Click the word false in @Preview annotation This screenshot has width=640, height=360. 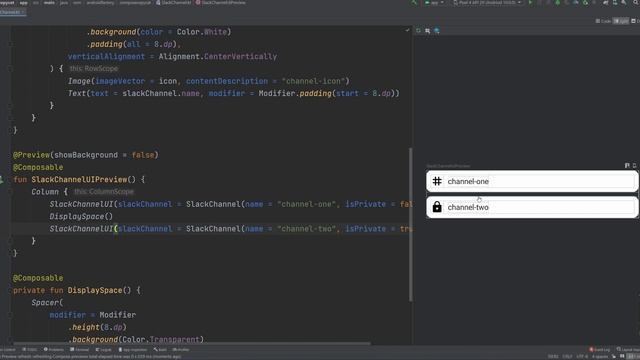point(142,155)
